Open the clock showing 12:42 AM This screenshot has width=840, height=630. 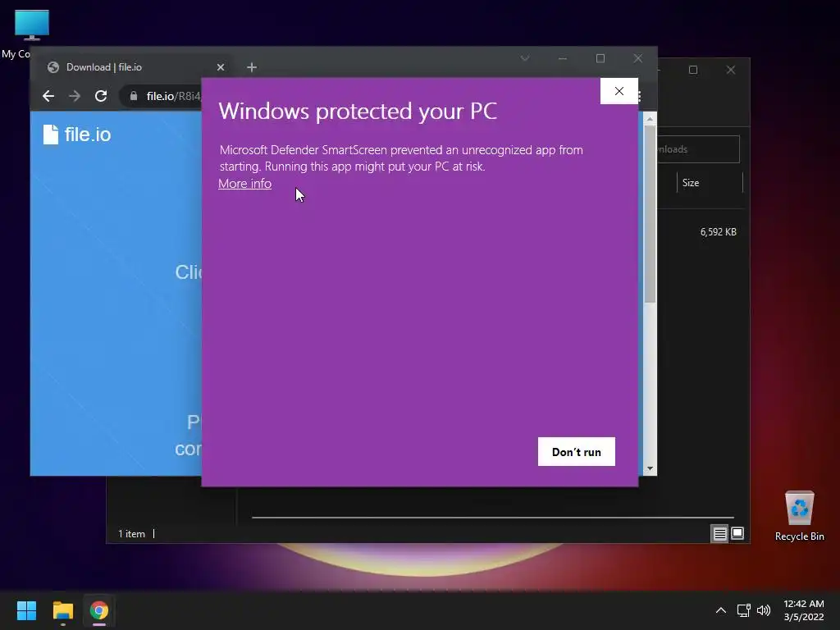coord(804,610)
